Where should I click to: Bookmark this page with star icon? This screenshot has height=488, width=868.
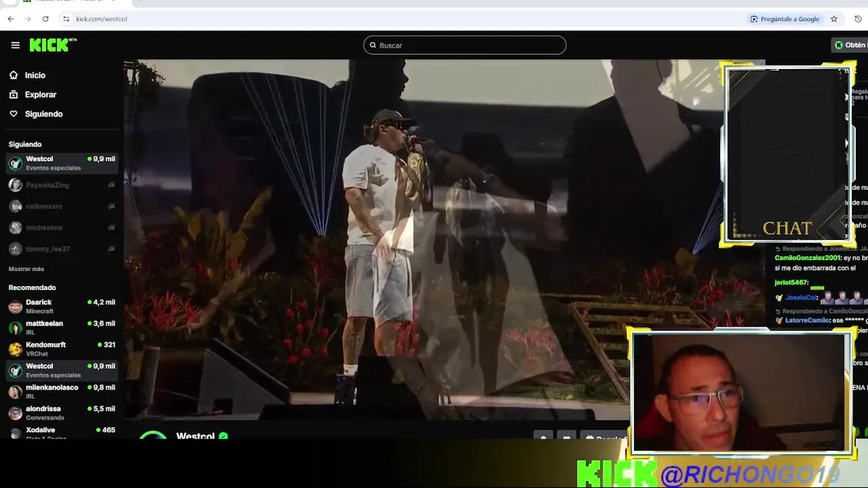pos(834,19)
